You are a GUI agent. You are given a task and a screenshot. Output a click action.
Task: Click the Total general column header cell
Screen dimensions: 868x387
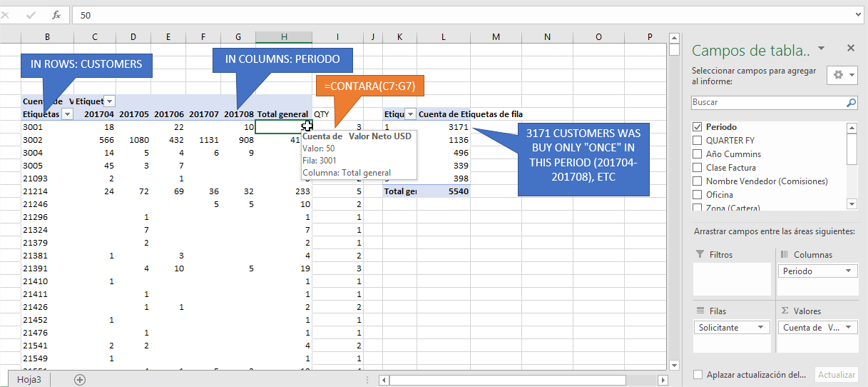283,114
